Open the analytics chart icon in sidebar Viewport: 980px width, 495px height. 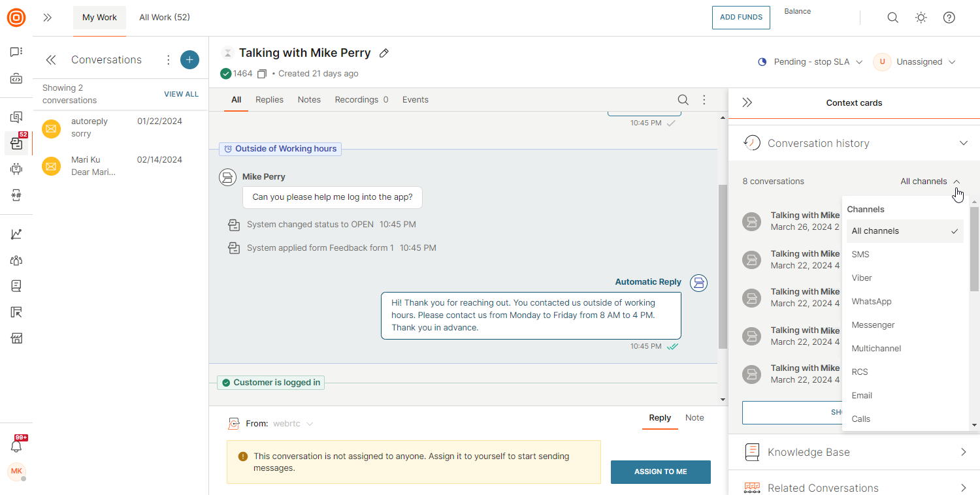[16, 234]
